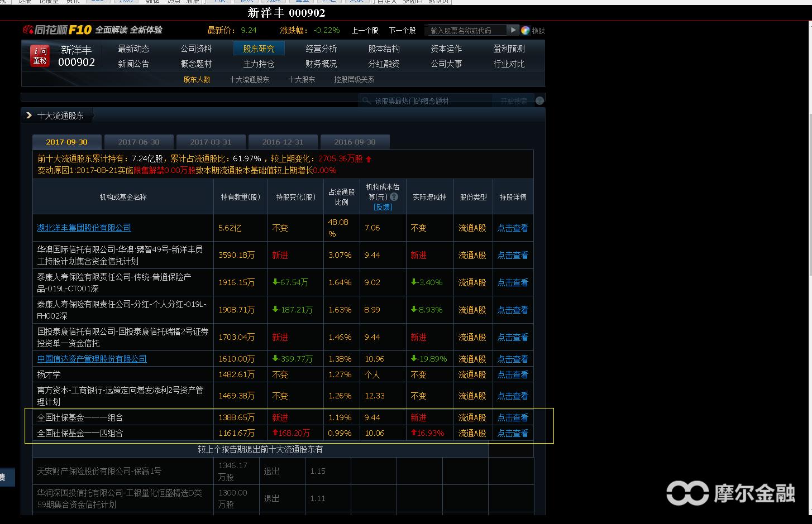Focus the 输入股票名称或代码 search field

tap(465, 31)
